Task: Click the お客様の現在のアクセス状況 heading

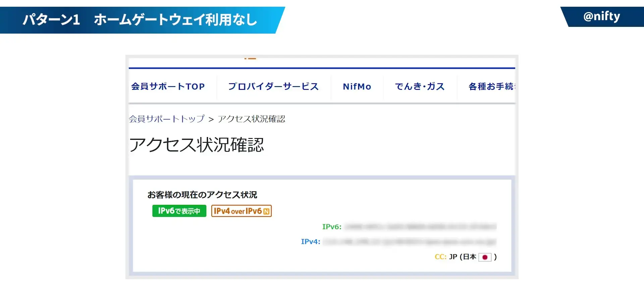Action: [x=202, y=195]
